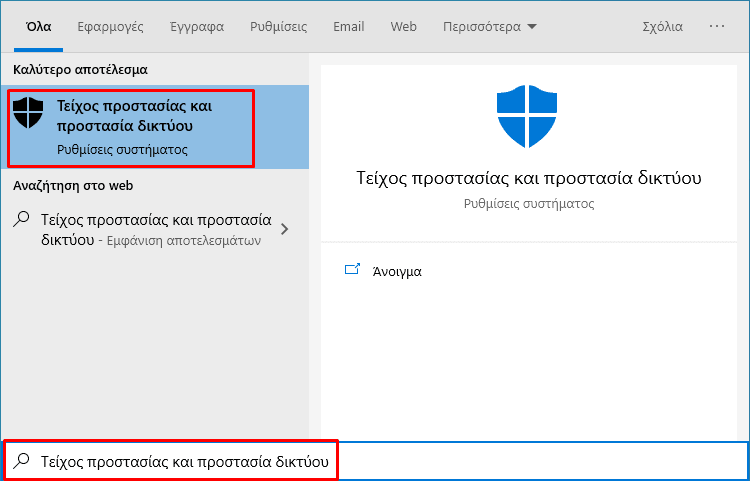The width and height of the screenshot is (750, 481).
Task: Open the Web search tab
Action: [403, 26]
